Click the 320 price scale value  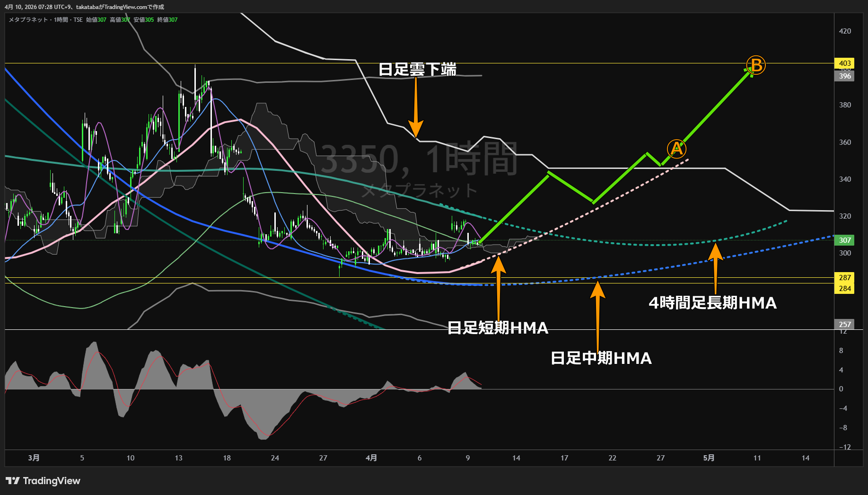(845, 216)
